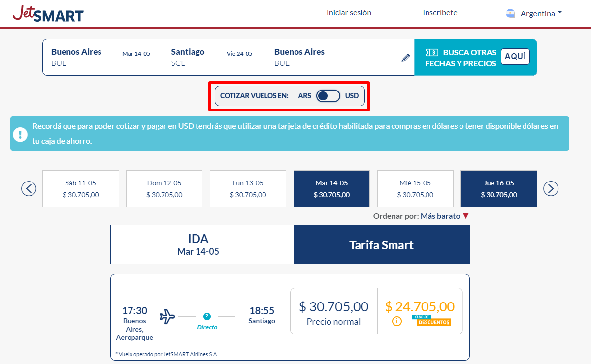The width and height of the screenshot is (591, 364).
Task: Select the Mié 15-05 date tab
Action: (x=415, y=188)
